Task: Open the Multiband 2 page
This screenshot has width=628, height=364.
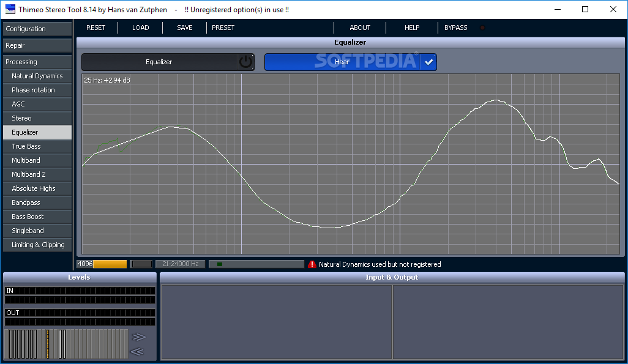Action: 37,174
